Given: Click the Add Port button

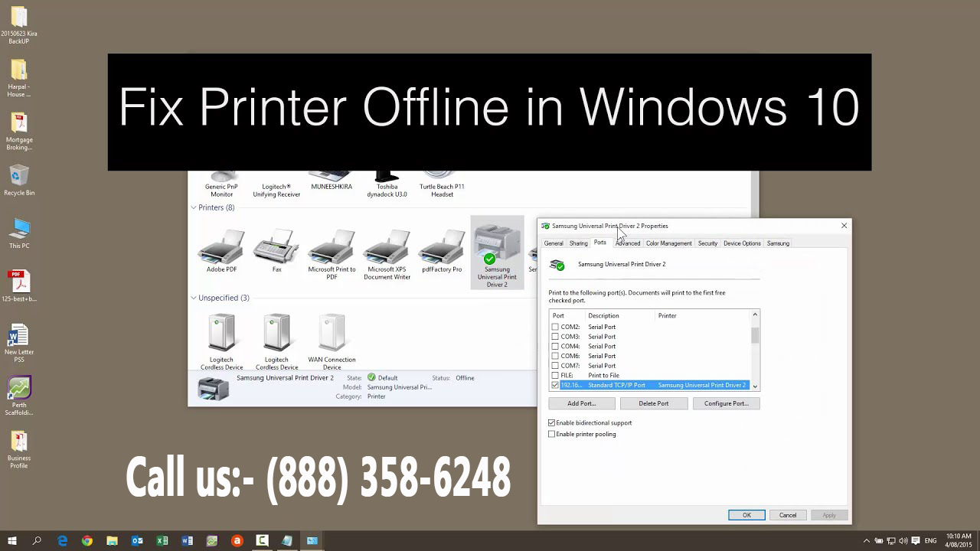Looking at the screenshot, I should [581, 403].
